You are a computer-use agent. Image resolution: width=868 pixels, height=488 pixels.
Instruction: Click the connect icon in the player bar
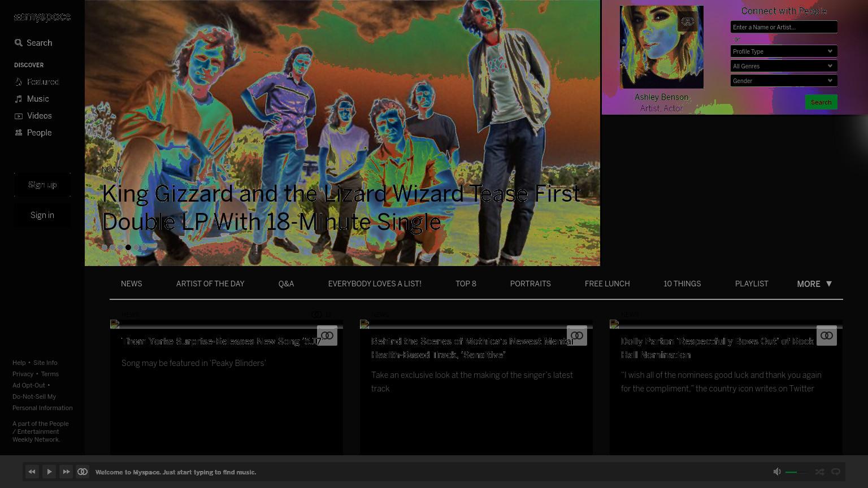[83, 472]
